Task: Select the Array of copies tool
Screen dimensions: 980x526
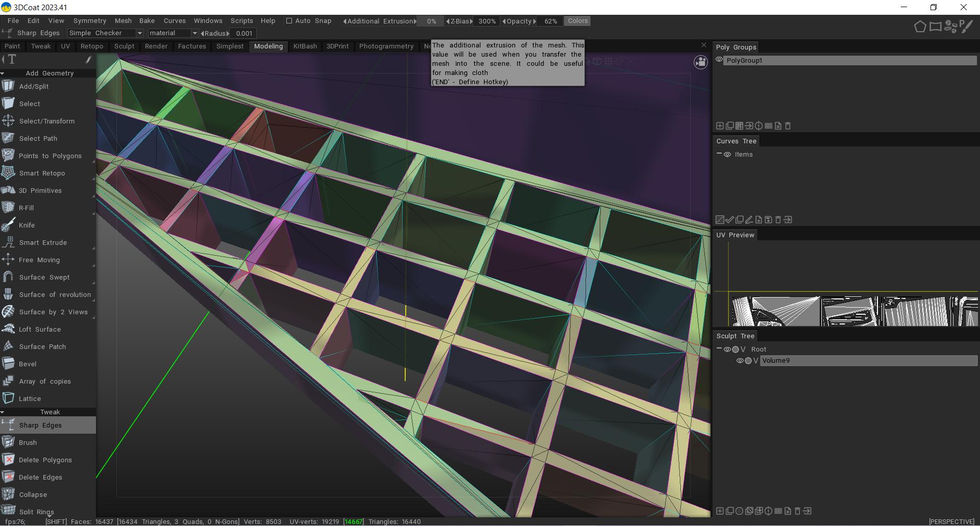Action: (44, 381)
